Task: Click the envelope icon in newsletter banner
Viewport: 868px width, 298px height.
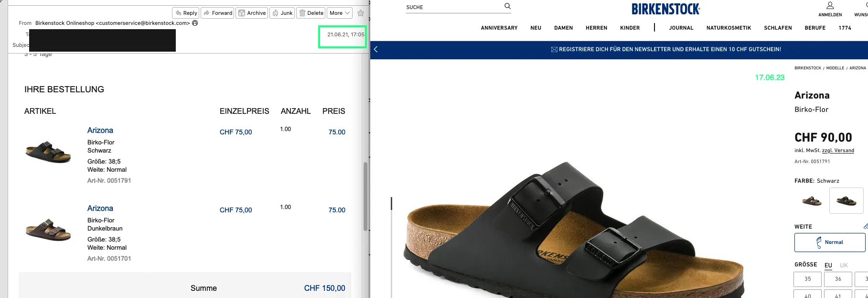Action: coord(554,49)
